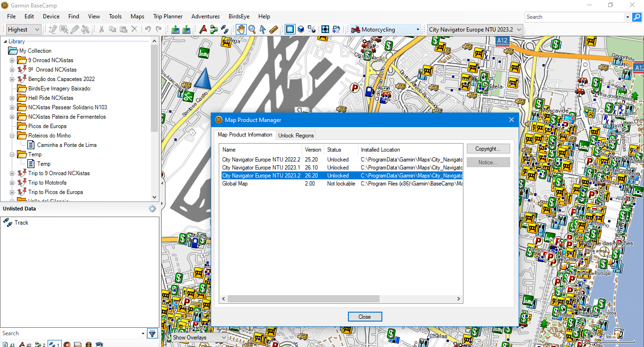
Task: Choose the Select arrow pointer tool
Action: click(263, 29)
